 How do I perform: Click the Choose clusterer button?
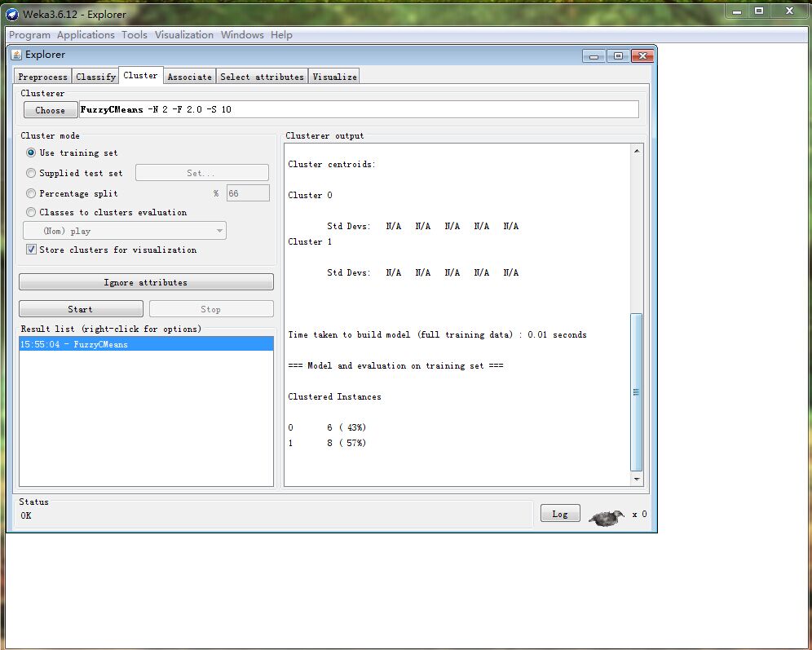coord(51,110)
